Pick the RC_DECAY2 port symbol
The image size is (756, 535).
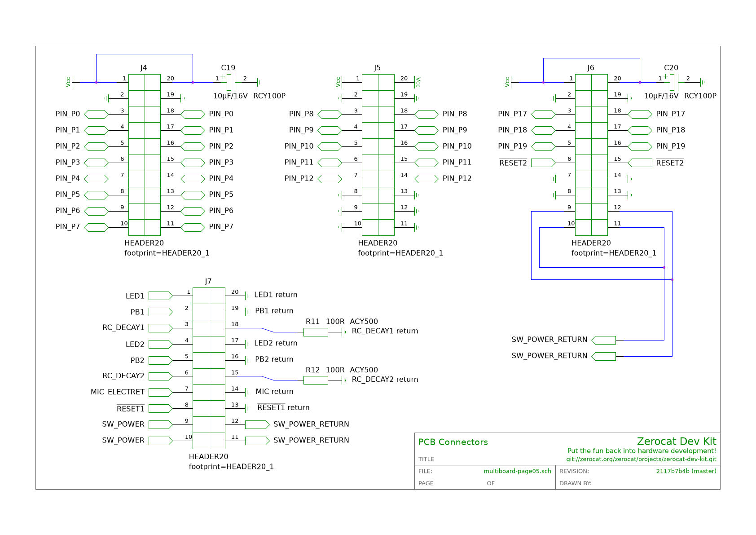[x=161, y=376]
